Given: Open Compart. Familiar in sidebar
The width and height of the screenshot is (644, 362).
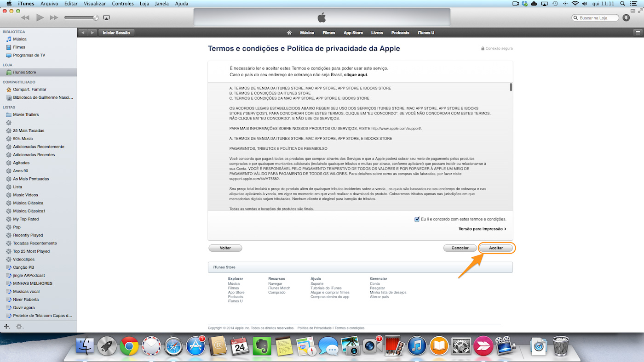Looking at the screenshot, I should click(38, 89).
